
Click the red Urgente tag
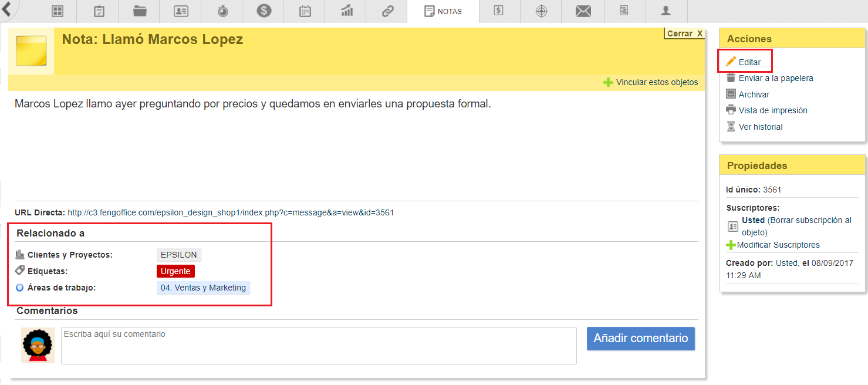pos(175,271)
